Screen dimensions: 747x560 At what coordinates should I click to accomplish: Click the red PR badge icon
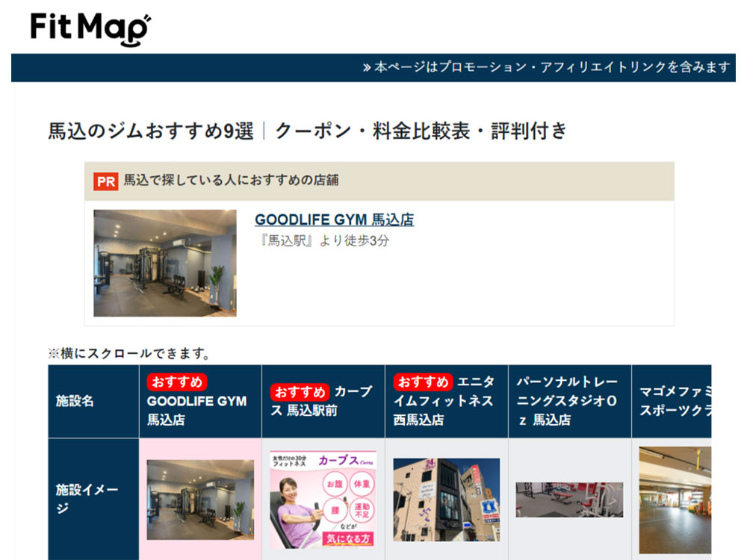click(106, 181)
